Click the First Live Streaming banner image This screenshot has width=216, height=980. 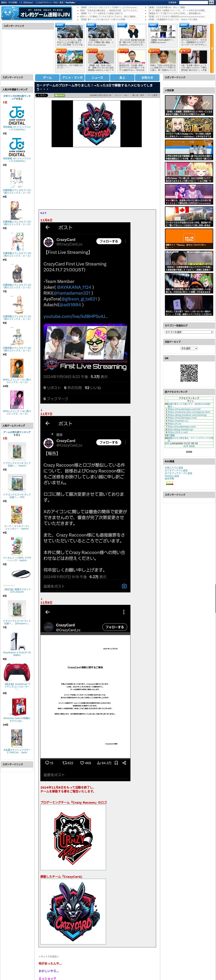click(x=85, y=347)
